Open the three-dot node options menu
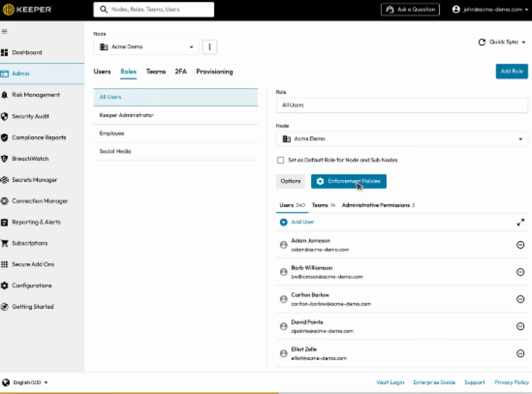This screenshot has width=532, height=394. pyautogui.click(x=210, y=46)
